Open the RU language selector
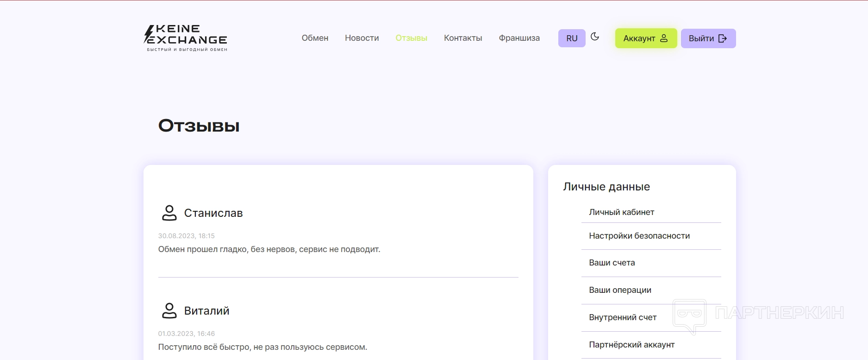Screen dimensions: 868x360 click(x=572, y=38)
